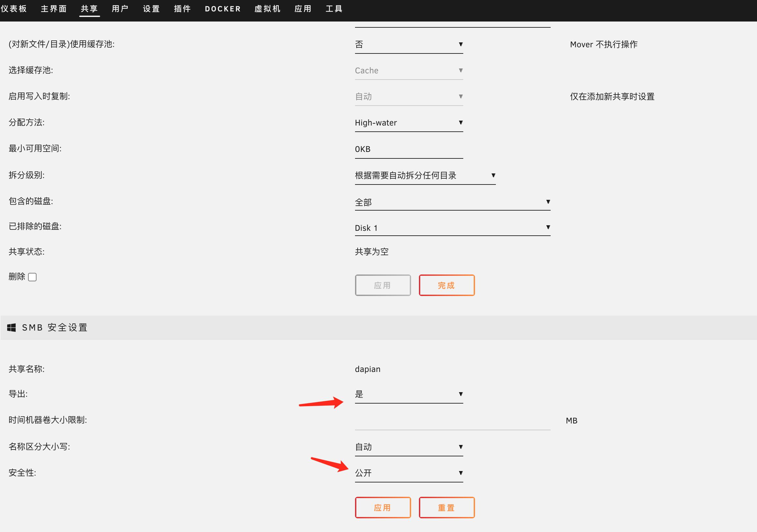Screen dimensions: 757x532
Task: Go to the 虚拟机 (VMs) tab
Action: 267,9
